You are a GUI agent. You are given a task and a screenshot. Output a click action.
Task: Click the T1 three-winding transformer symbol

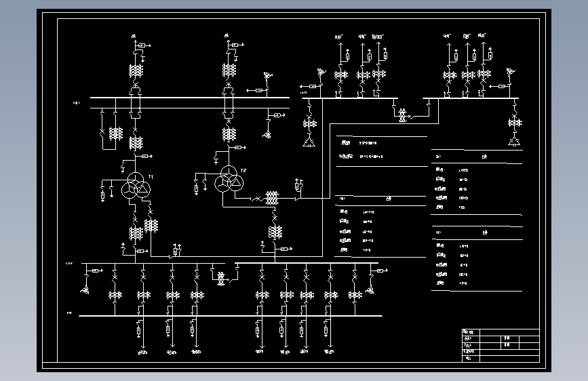(136, 186)
